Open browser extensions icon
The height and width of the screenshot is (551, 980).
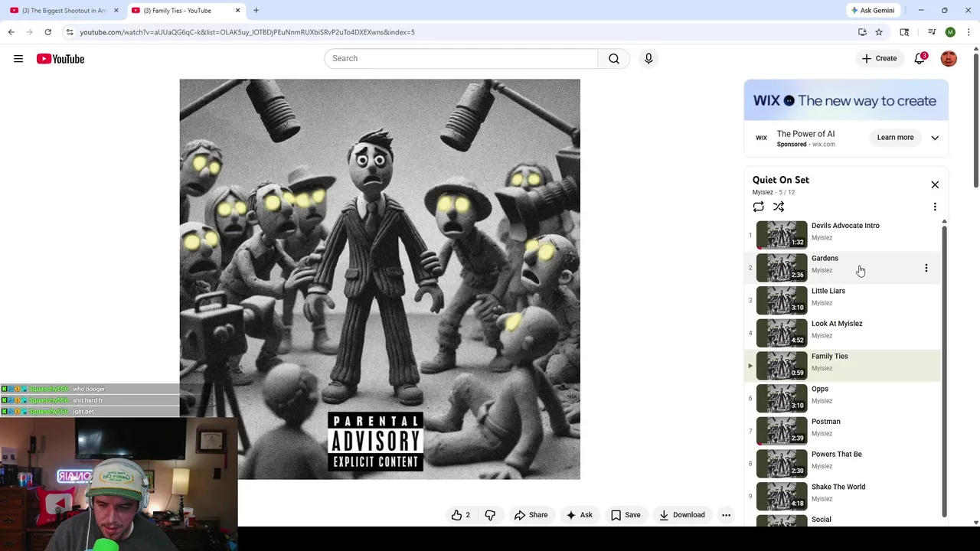click(x=904, y=32)
